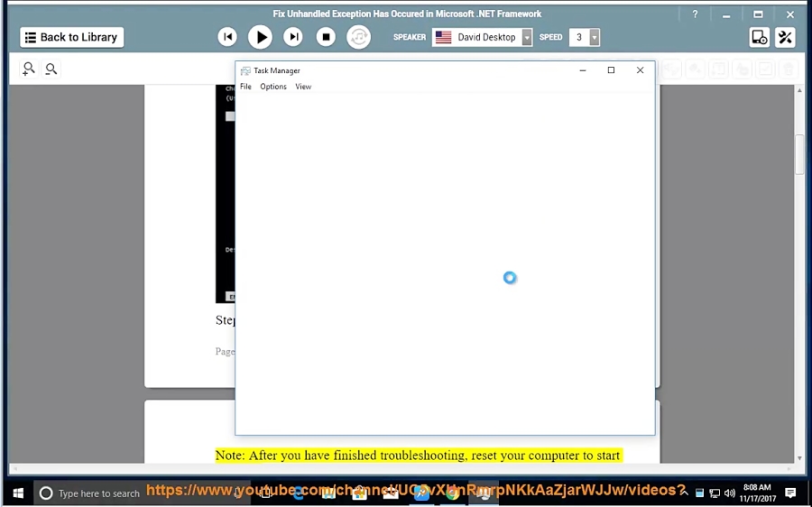Click the taskbar search box
The width and height of the screenshot is (812, 507).
(x=90, y=493)
